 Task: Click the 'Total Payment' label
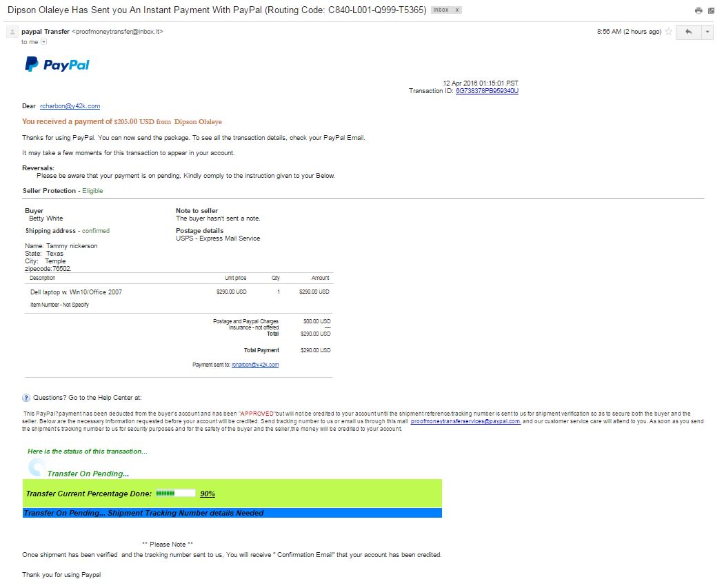click(261, 350)
